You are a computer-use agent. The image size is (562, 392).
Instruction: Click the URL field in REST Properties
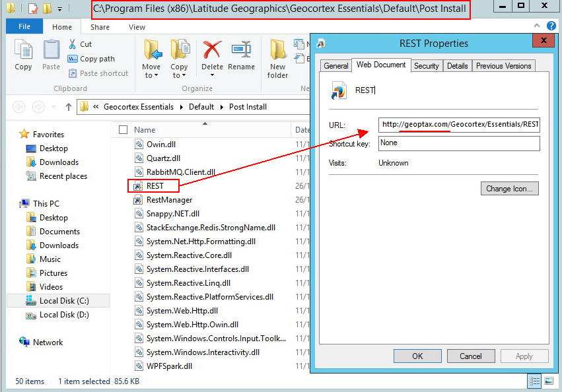point(459,125)
